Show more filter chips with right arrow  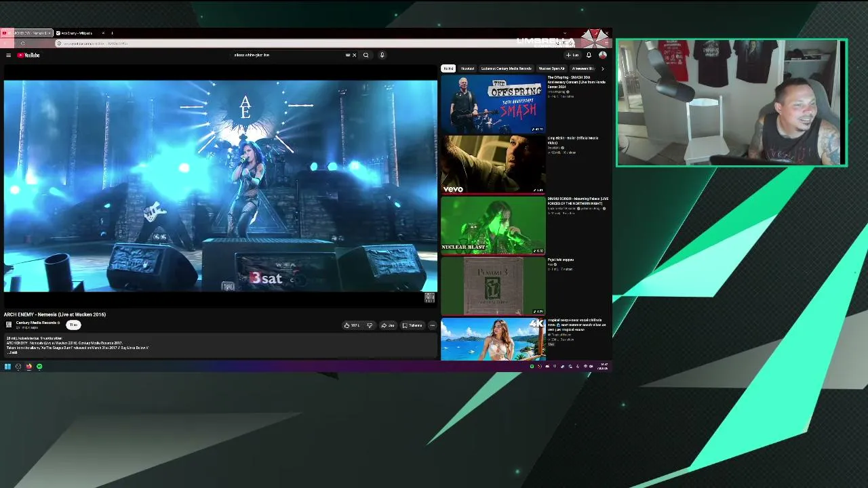(x=602, y=68)
